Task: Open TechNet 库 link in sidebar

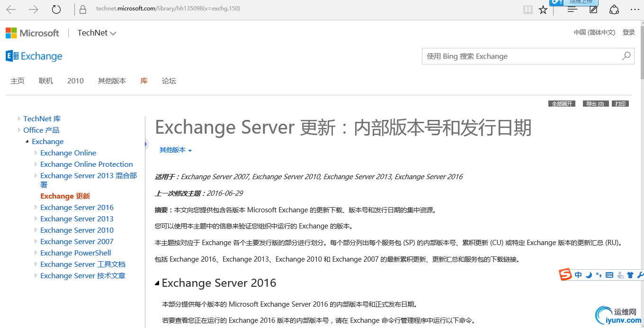Action: pyautogui.click(x=42, y=118)
